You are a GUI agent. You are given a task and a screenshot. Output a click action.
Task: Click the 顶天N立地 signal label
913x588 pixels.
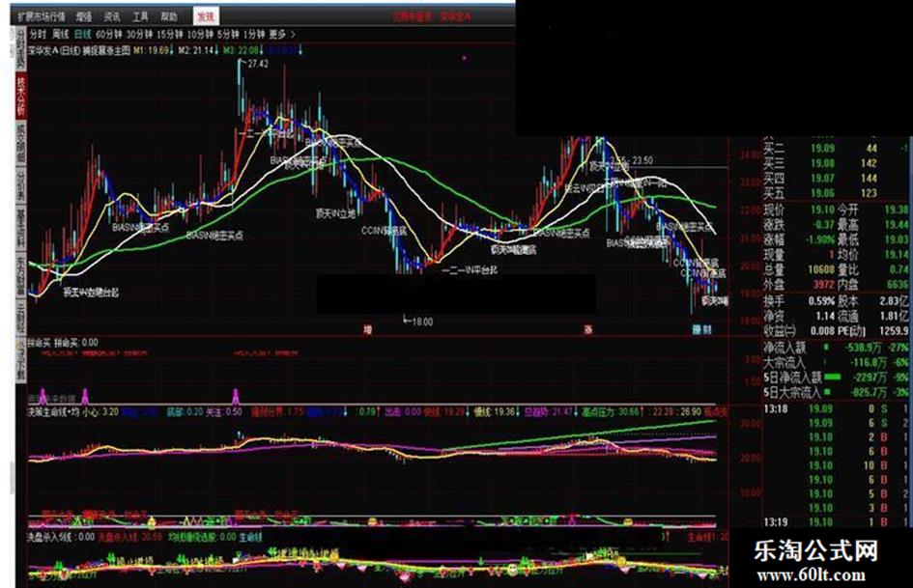[335, 214]
